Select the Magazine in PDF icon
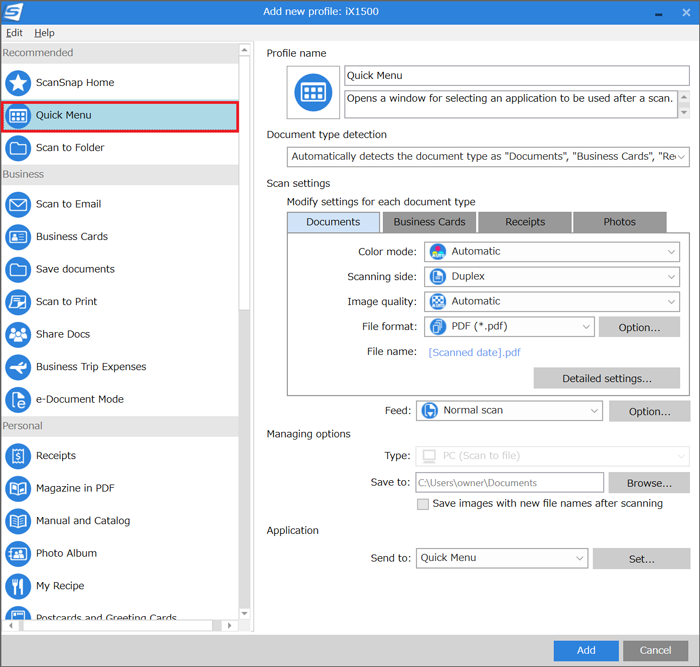This screenshot has height=667, width=700. 18,488
